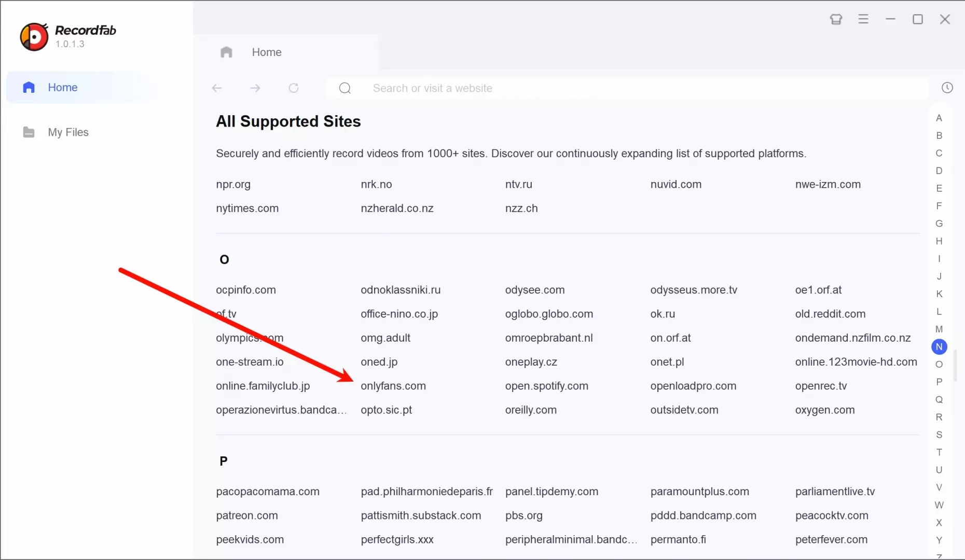
Task: Open the nytimes.com site link
Action: [x=247, y=208]
